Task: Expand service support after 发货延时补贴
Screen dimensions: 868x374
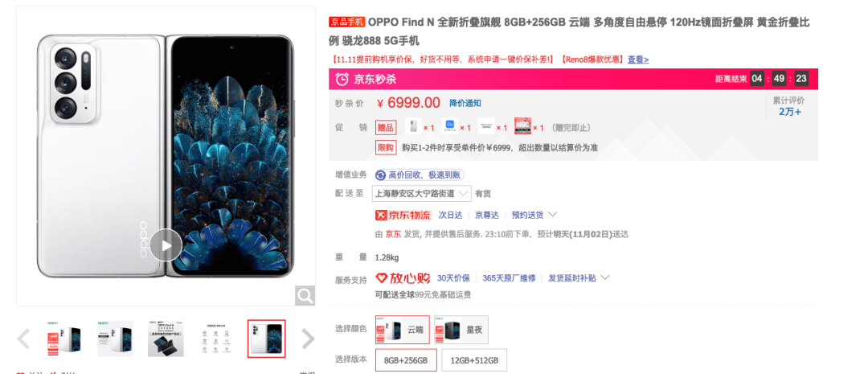Action: [x=605, y=277]
